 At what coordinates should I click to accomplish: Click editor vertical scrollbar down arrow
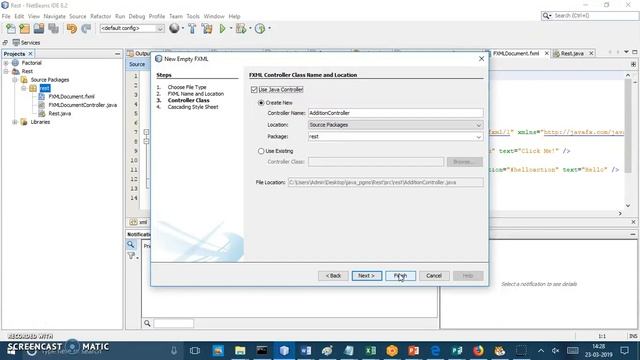click(x=627, y=205)
